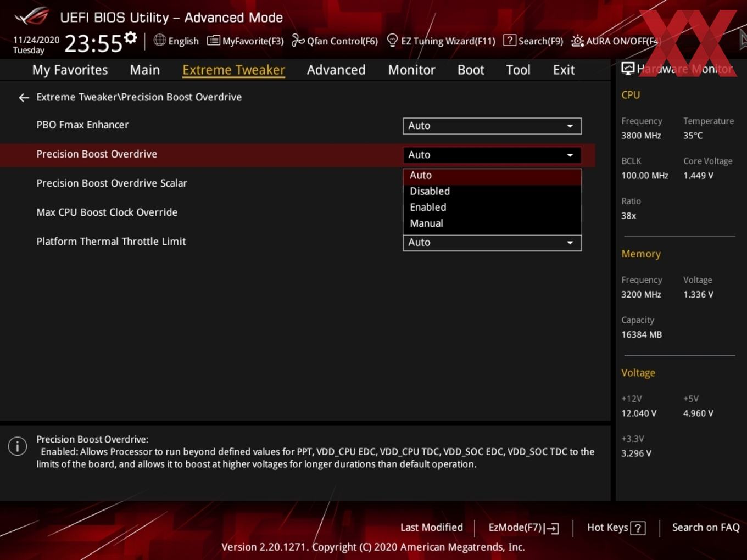The height and width of the screenshot is (560, 747).
Task: Click Core Voltage value 1.449 V
Action: coord(698,176)
